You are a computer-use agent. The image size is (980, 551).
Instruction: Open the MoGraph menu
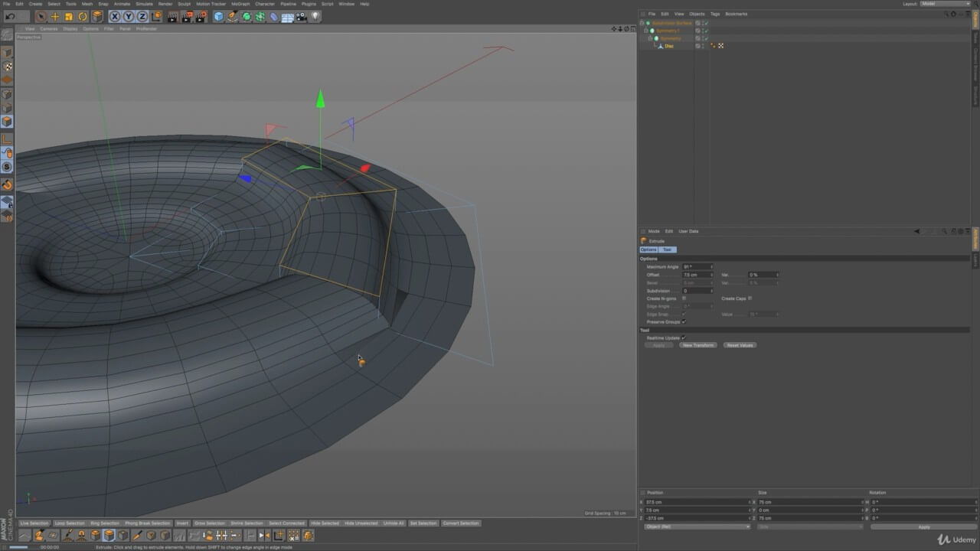pos(240,4)
